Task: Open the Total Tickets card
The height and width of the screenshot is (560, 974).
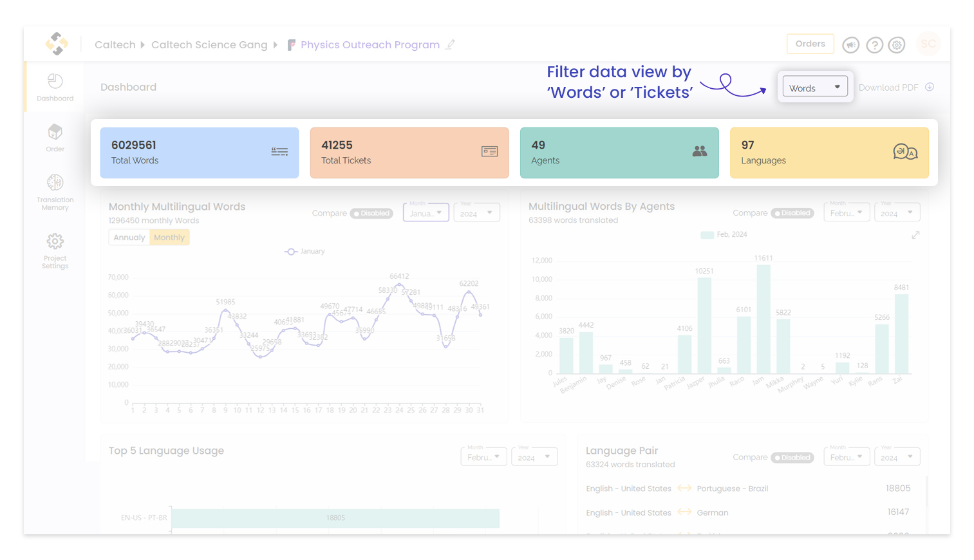Action: 409,153
